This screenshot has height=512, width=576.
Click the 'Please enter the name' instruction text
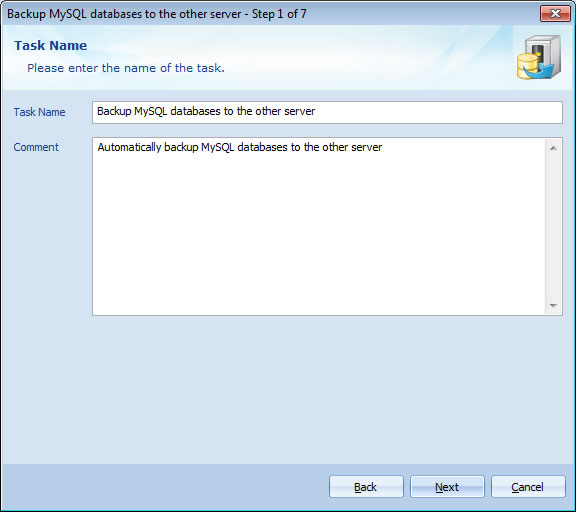tap(126, 68)
